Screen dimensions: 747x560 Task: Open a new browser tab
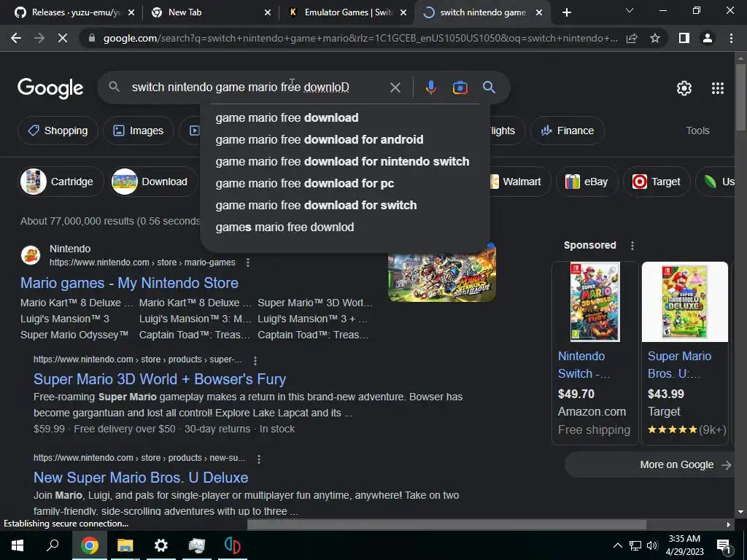(566, 12)
